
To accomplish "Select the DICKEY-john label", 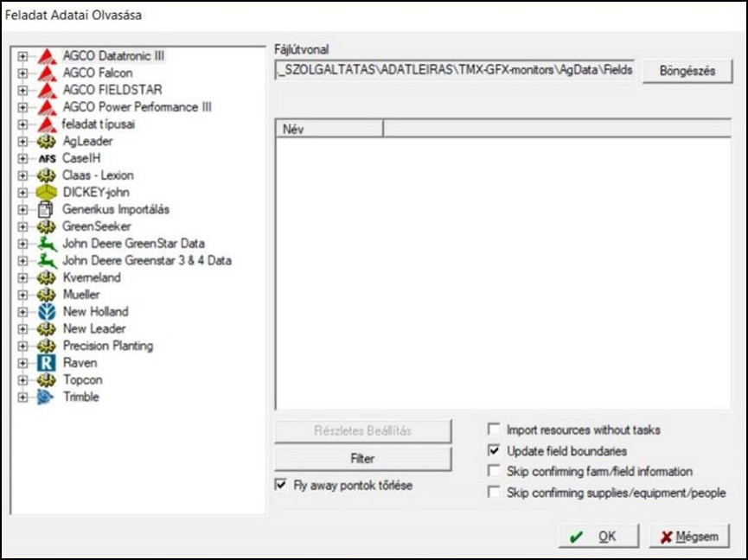I will (96, 192).
